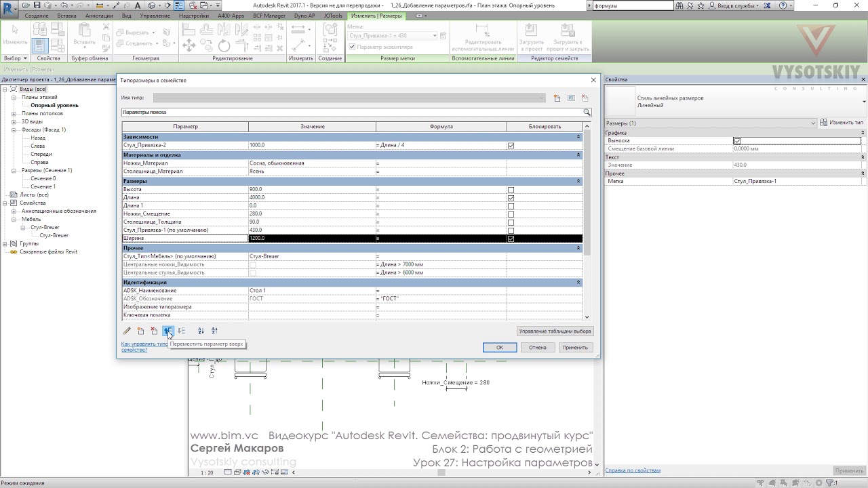This screenshot has width=868, height=488.
Task: Collapse the Размеры parameter group
Action: click(578, 182)
